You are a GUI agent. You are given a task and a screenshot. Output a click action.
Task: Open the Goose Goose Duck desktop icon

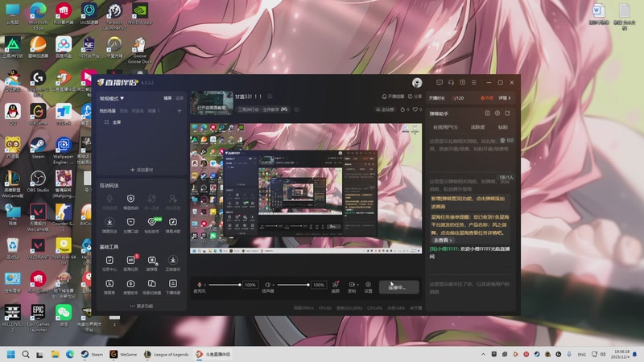pyautogui.click(x=139, y=51)
